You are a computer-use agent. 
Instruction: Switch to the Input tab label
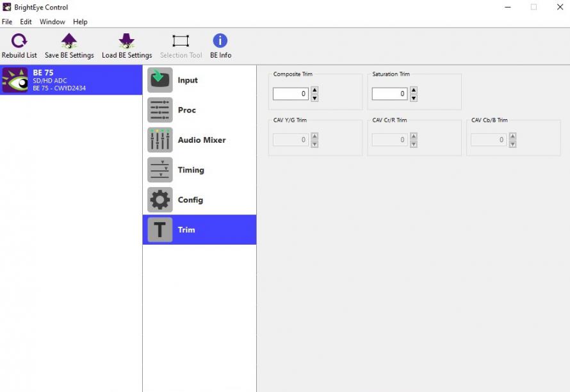[x=188, y=80]
